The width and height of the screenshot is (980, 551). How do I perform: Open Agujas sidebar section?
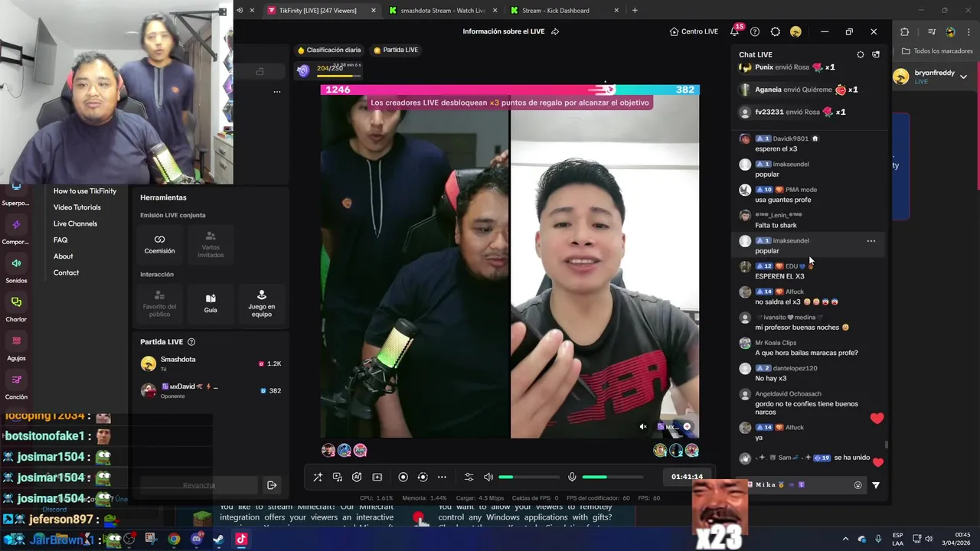click(16, 347)
